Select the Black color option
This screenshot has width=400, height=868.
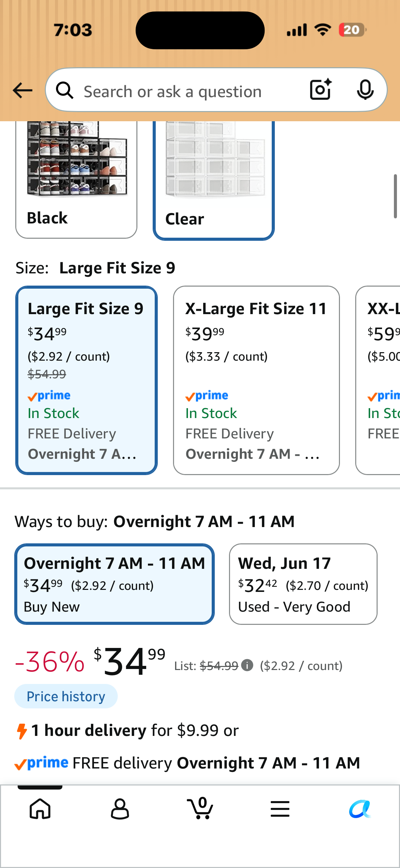[x=76, y=180]
